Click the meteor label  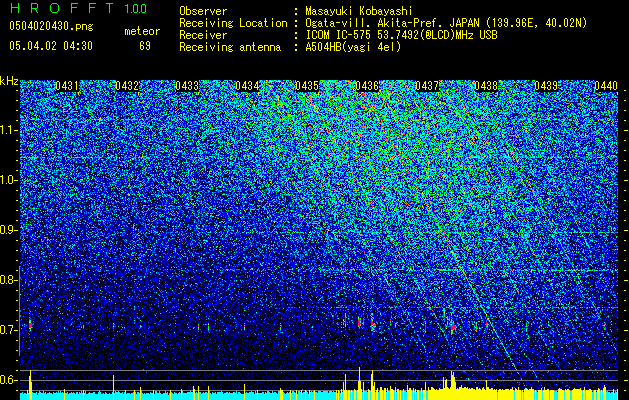(142, 31)
